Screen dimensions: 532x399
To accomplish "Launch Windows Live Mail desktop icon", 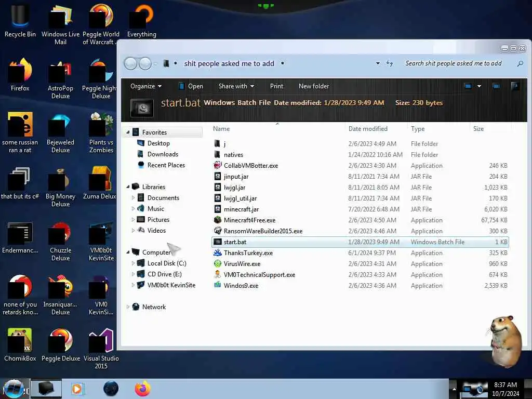I will (x=60, y=24).
